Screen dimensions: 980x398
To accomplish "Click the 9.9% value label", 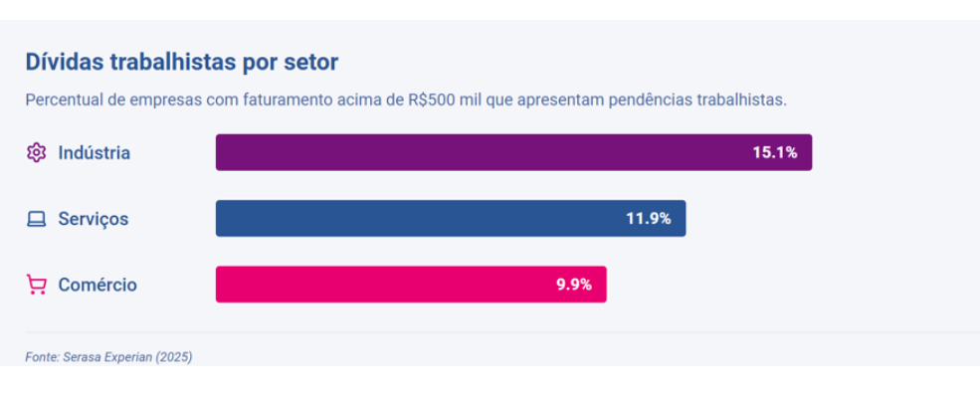I will click(574, 285).
